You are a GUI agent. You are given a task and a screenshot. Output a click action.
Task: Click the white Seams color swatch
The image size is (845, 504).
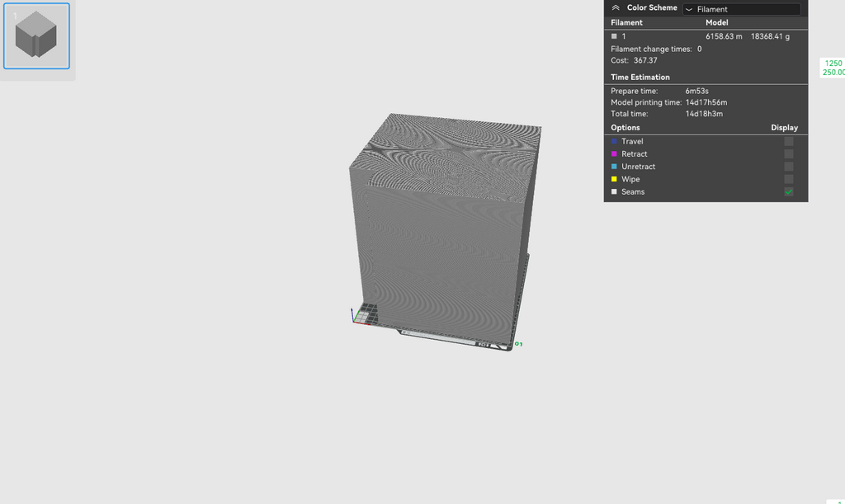[x=614, y=191]
